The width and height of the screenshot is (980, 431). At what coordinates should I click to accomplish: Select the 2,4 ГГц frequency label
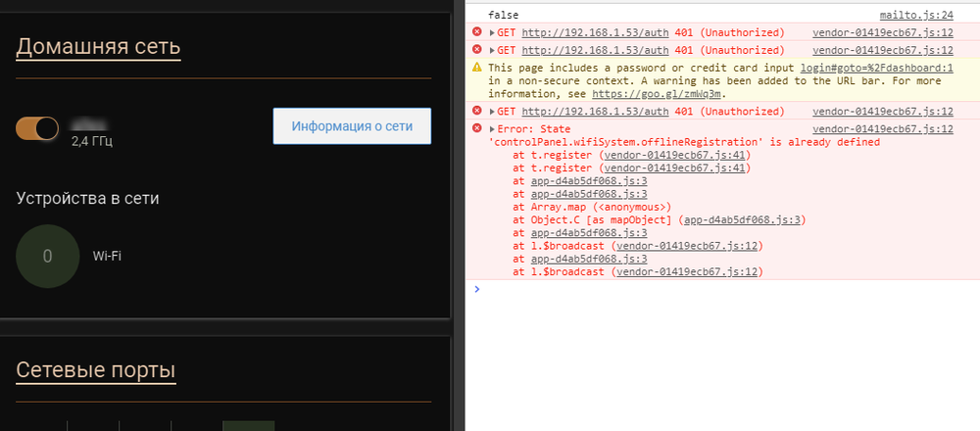click(x=92, y=141)
